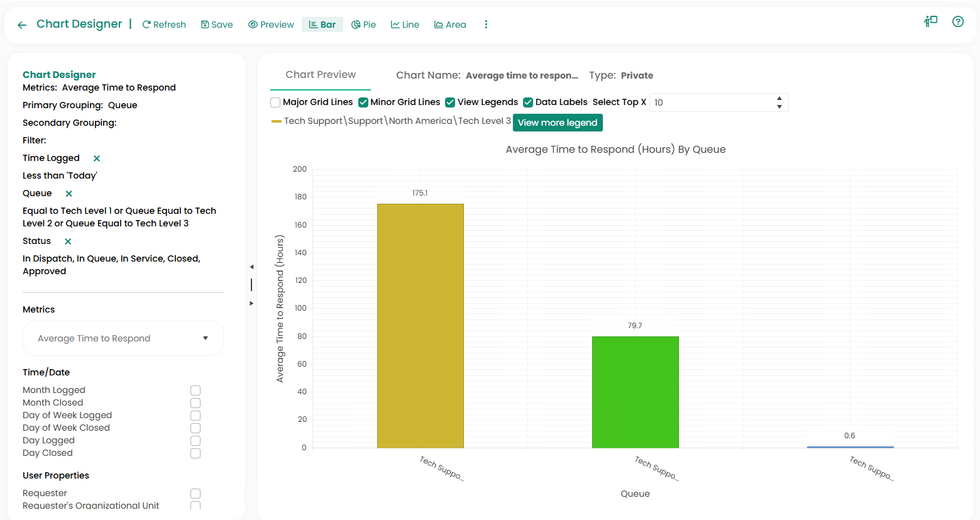
Task: Click the back arrow icon
Action: pyautogui.click(x=22, y=25)
